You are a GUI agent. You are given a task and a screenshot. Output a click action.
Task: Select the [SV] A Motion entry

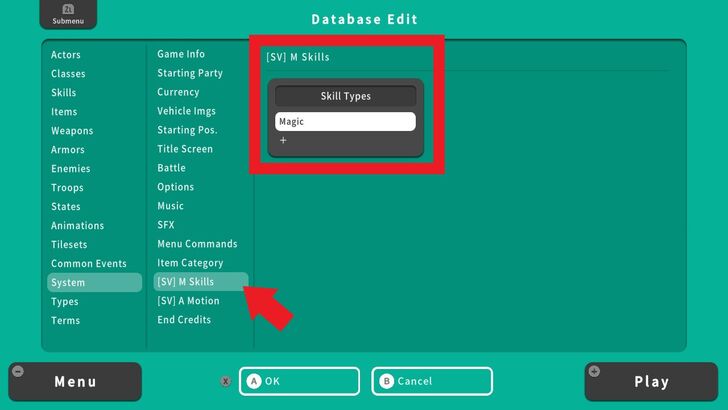click(188, 301)
